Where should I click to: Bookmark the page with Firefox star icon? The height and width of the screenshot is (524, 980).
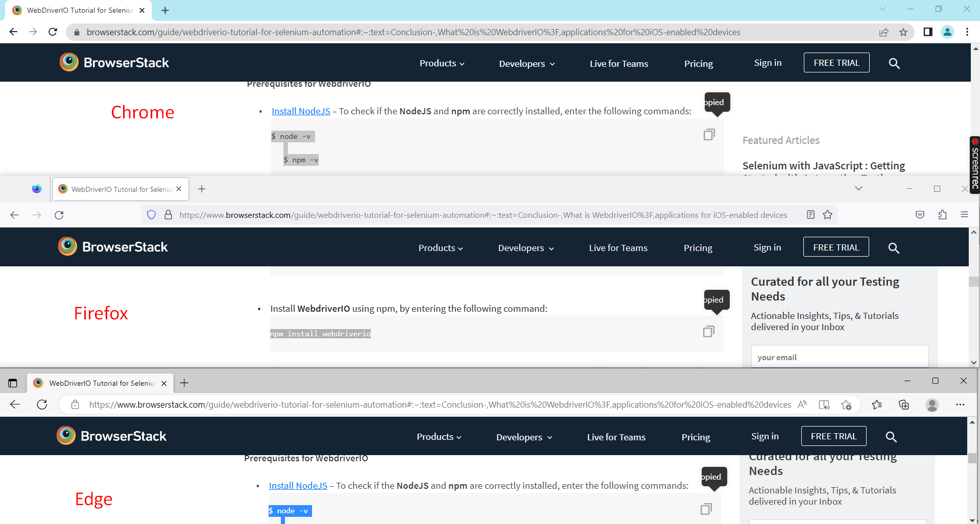828,214
